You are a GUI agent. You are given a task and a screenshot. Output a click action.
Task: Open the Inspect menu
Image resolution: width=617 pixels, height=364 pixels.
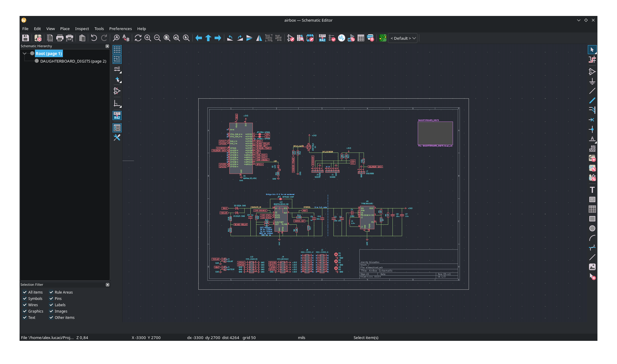(x=82, y=29)
